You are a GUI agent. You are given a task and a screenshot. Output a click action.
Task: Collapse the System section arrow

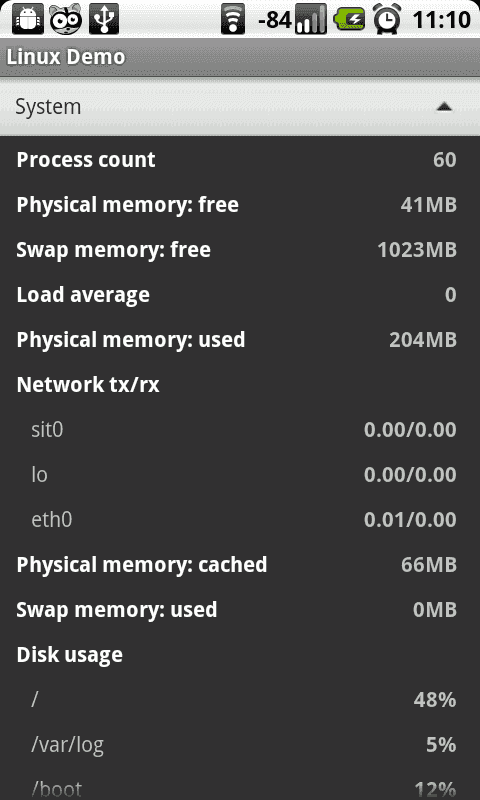pyautogui.click(x=445, y=107)
